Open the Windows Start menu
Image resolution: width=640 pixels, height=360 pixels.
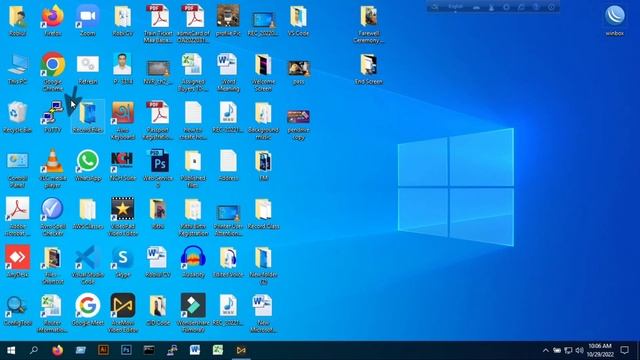tap(11, 350)
